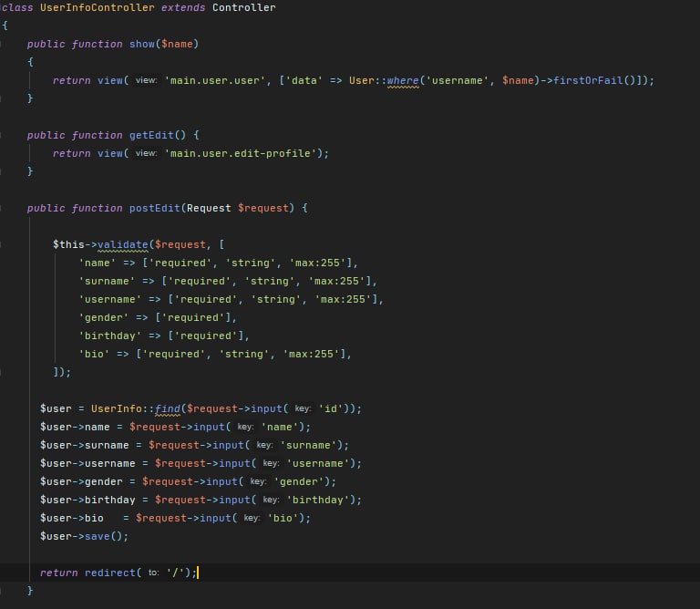Click return keyword on redirect line
700x609 pixels.
(x=59, y=573)
